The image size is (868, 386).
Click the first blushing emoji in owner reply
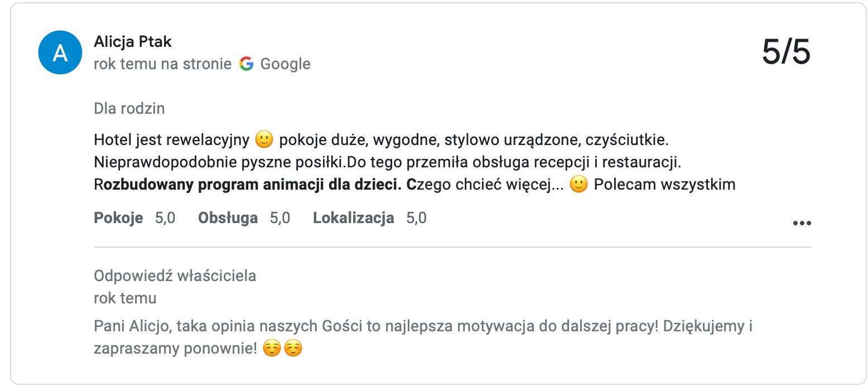[x=272, y=349]
